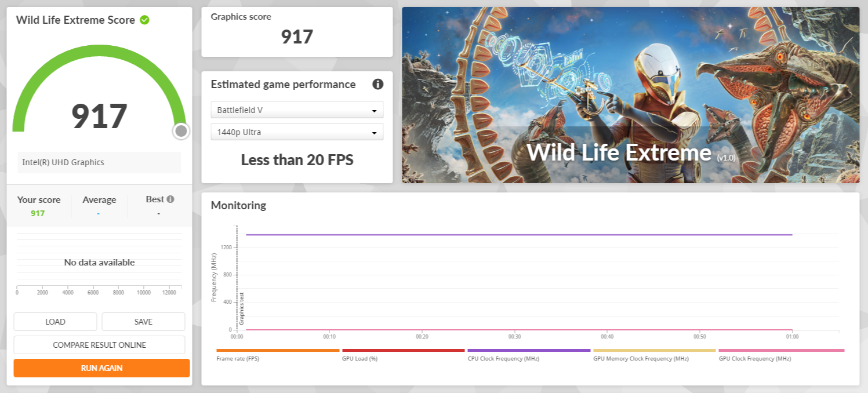Click the Your score 917 value
The height and width of the screenshot is (393, 868).
coord(38,213)
